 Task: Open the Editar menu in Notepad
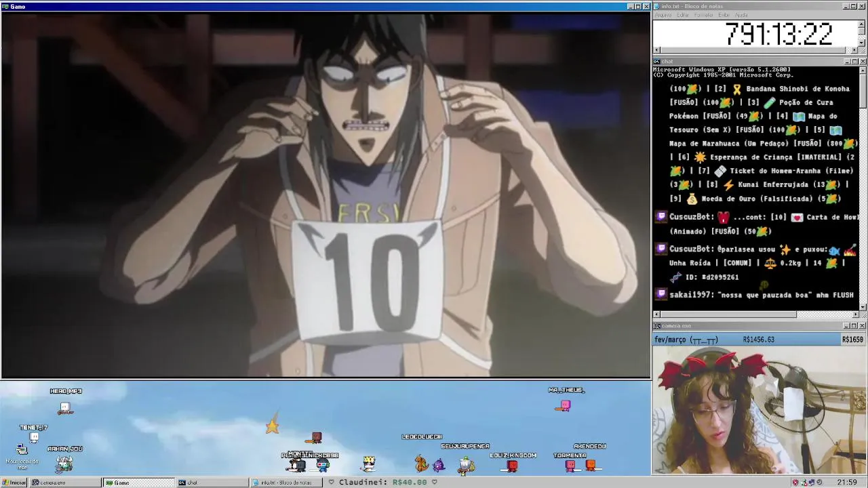click(683, 15)
